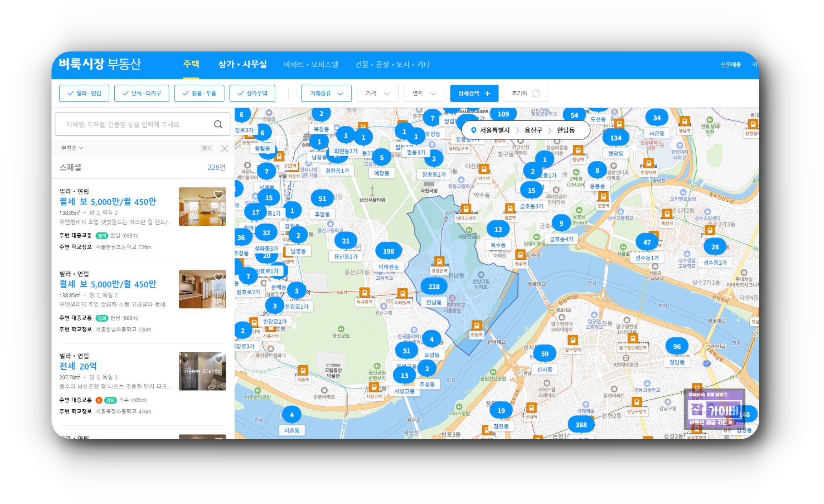824x504 pixels.
Task: Click the 상세검색 button
Action: click(474, 93)
